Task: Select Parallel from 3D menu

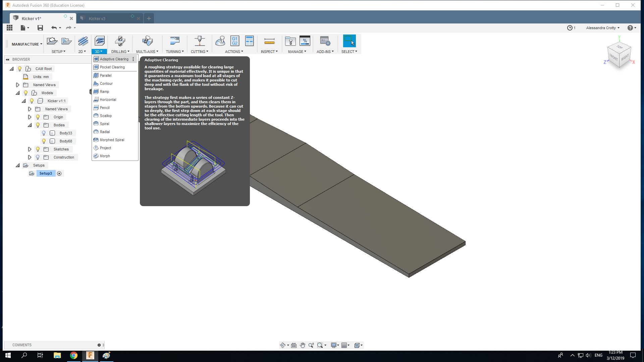Action: [x=115, y=75]
